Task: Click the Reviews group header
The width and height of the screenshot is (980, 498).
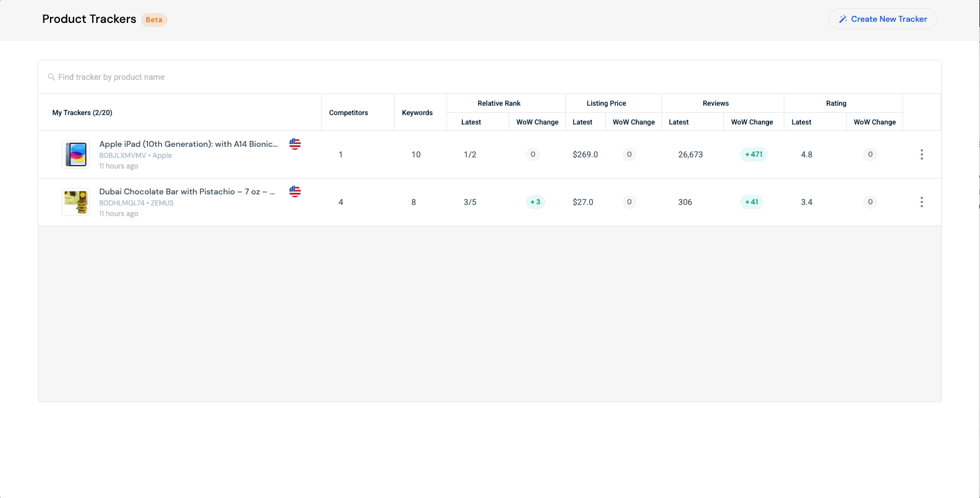Action: [x=716, y=103]
